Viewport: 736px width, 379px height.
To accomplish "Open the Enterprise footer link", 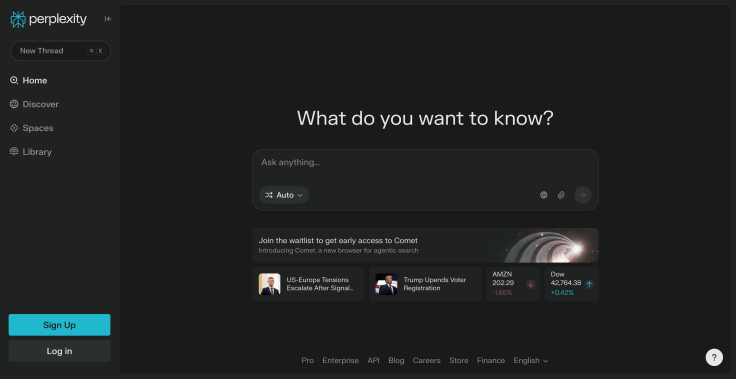I will pos(340,361).
